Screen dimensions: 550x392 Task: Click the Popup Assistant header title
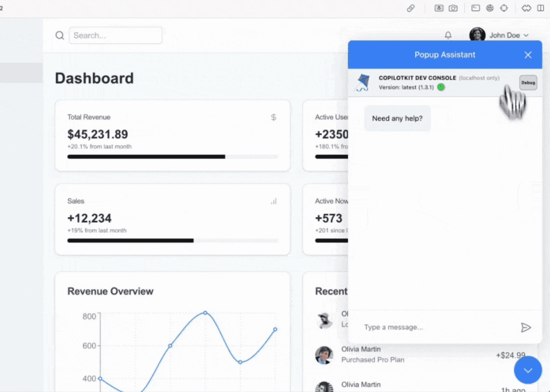point(445,55)
